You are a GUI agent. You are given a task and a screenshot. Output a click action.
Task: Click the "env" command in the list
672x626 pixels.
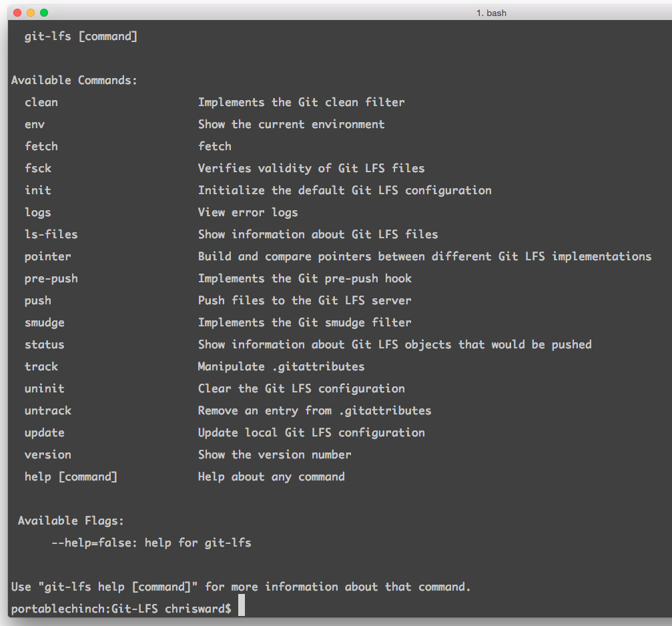(x=35, y=124)
